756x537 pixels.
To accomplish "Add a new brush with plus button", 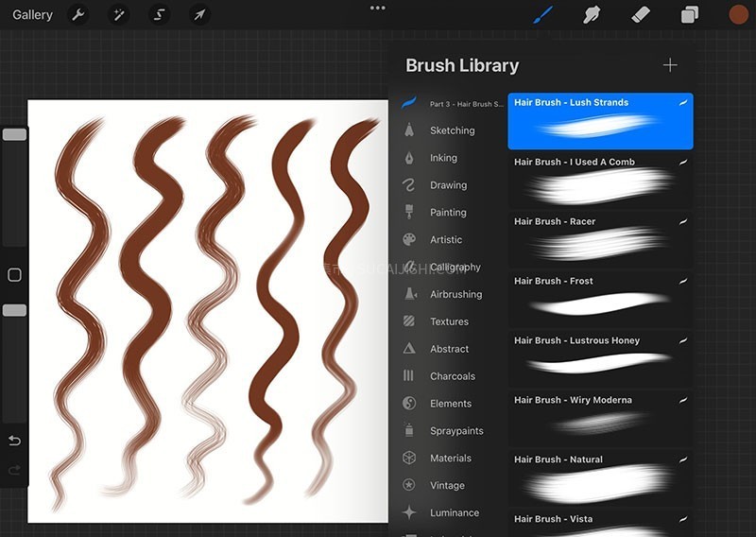I will click(x=670, y=65).
